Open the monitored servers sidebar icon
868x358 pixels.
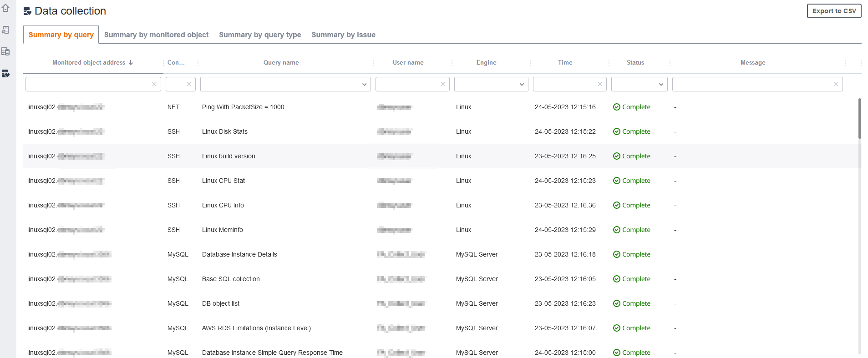(5, 30)
